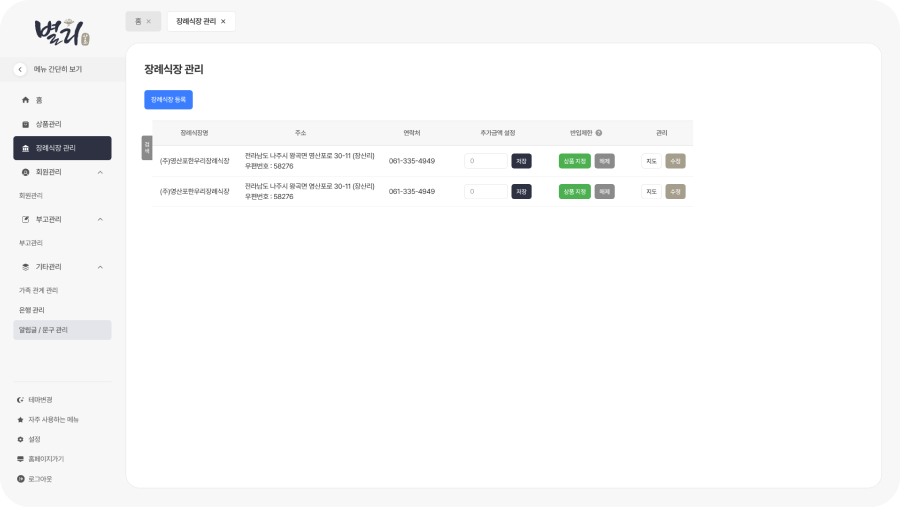
Task: Click 수정 button in the second row
Action: (x=675, y=191)
